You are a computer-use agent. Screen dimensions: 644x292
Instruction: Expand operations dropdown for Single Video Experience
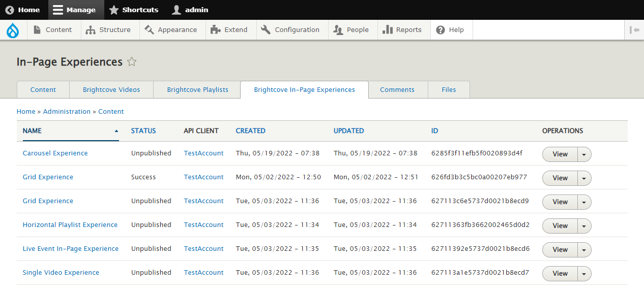[584, 274]
